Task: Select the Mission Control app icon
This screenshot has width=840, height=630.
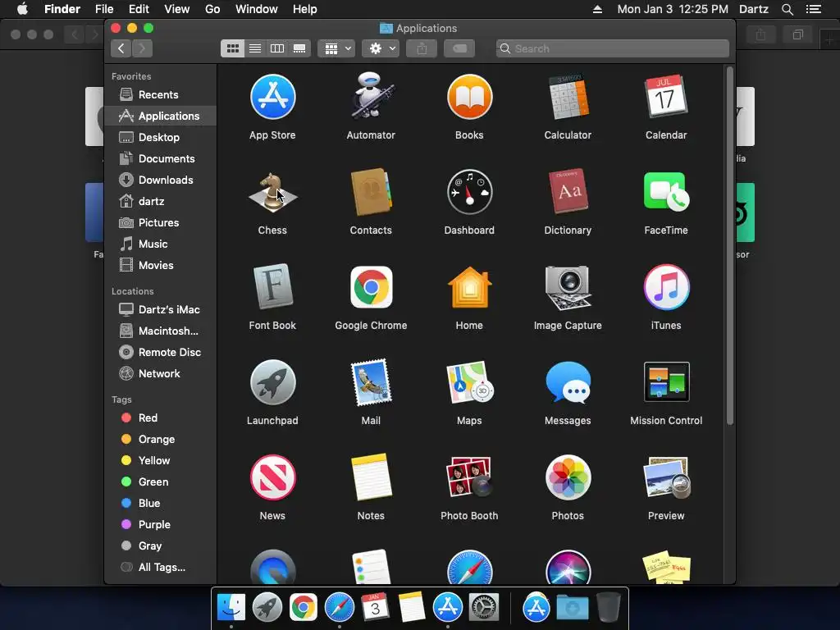Action: click(666, 382)
